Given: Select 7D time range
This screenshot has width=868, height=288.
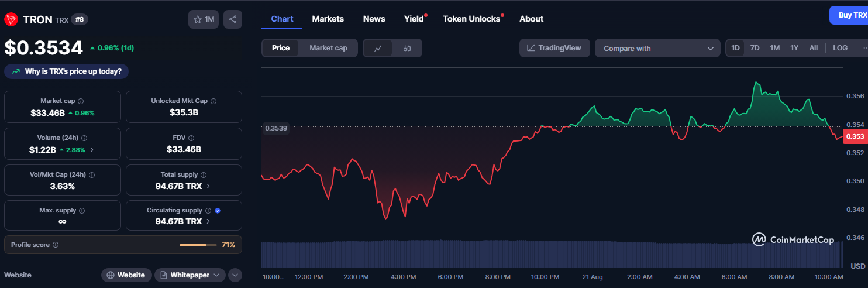Looking at the screenshot, I should point(755,48).
